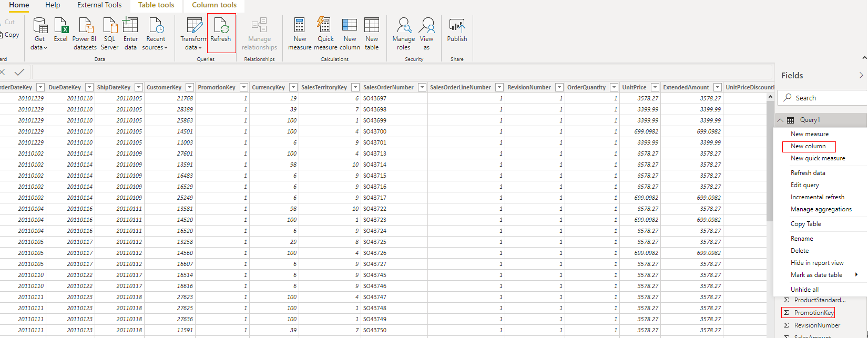Choose Delete from the context menu
Image resolution: width=868 pixels, height=338 pixels.
click(800, 251)
